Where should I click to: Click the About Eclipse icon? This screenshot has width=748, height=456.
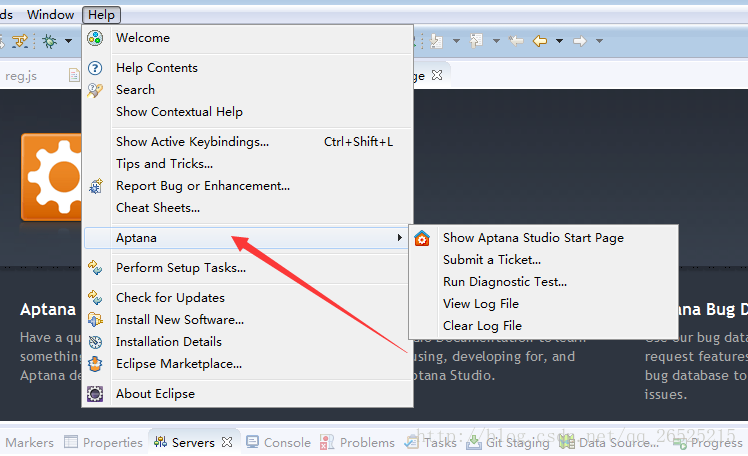click(x=95, y=394)
